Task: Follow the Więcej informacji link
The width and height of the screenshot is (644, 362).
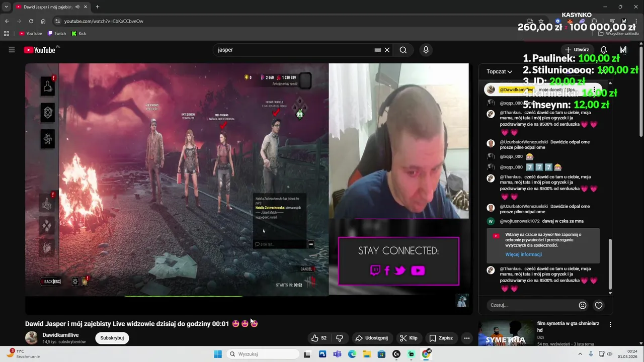Action: pyautogui.click(x=523, y=254)
